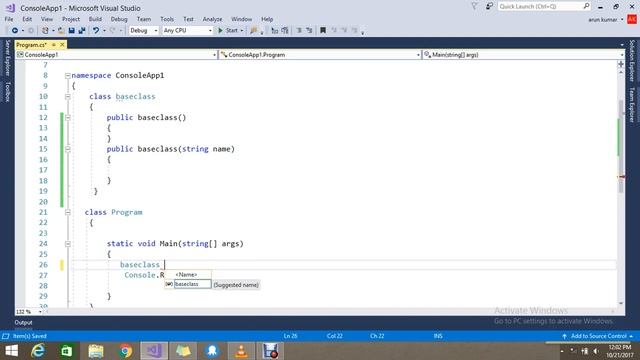Screen dimensions: 640x360
Task: Click the Save All toolbar icon
Action: pyautogui.click(x=82, y=31)
